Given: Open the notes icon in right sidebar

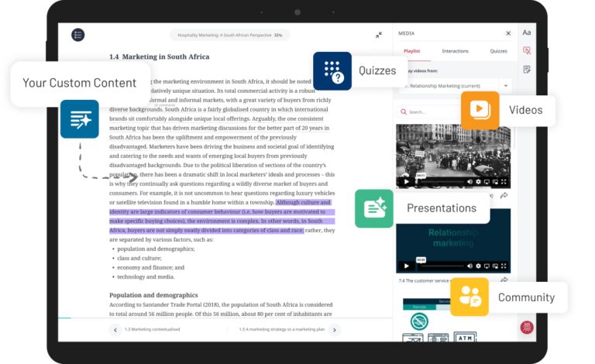Looking at the screenshot, I should click(527, 70).
